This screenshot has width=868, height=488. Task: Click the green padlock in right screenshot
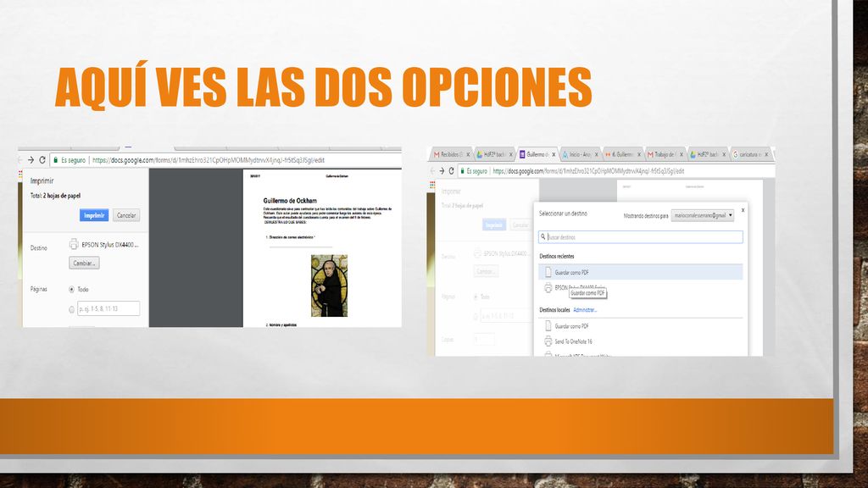click(x=462, y=171)
